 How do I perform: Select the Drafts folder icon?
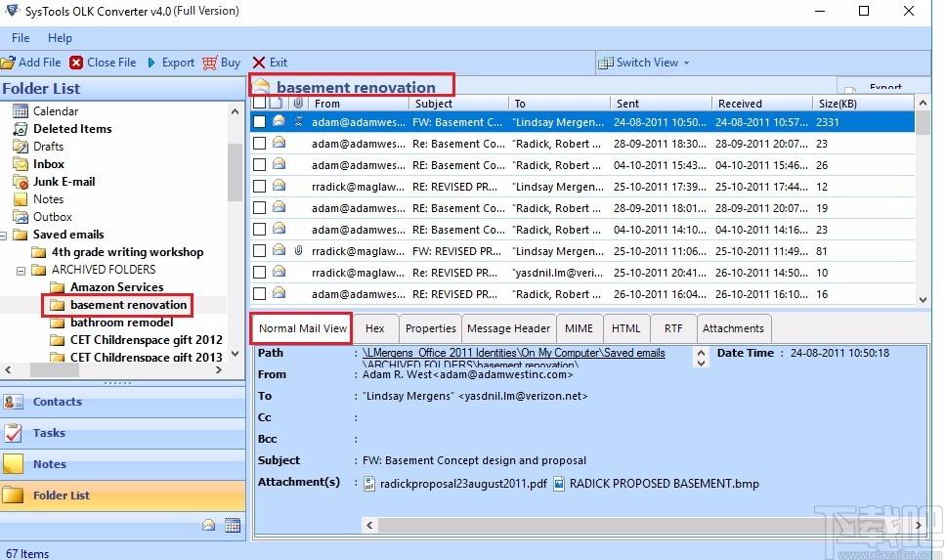21,146
